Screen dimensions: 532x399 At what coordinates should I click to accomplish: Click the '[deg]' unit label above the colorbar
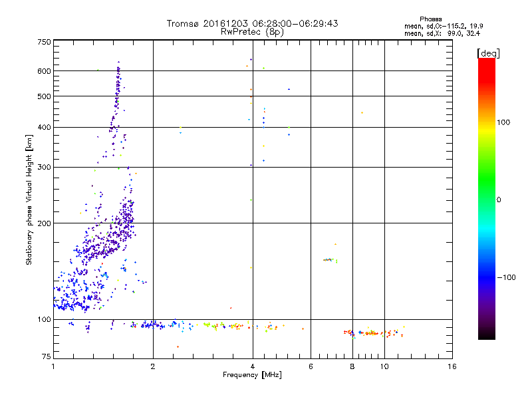click(488, 53)
